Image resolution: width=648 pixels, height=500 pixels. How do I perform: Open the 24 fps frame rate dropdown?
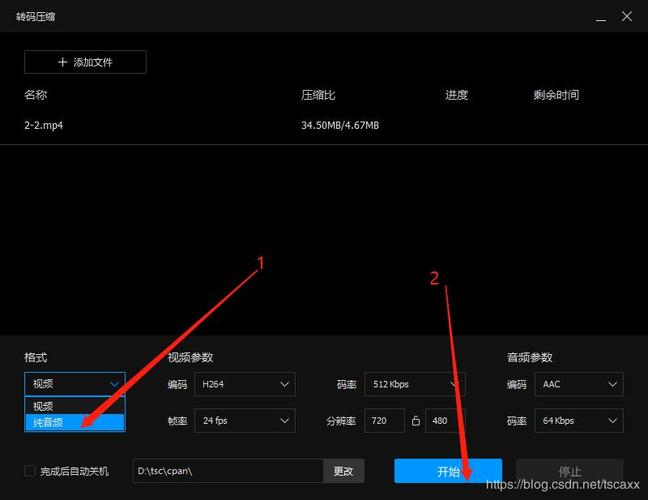pyautogui.click(x=245, y=421)
